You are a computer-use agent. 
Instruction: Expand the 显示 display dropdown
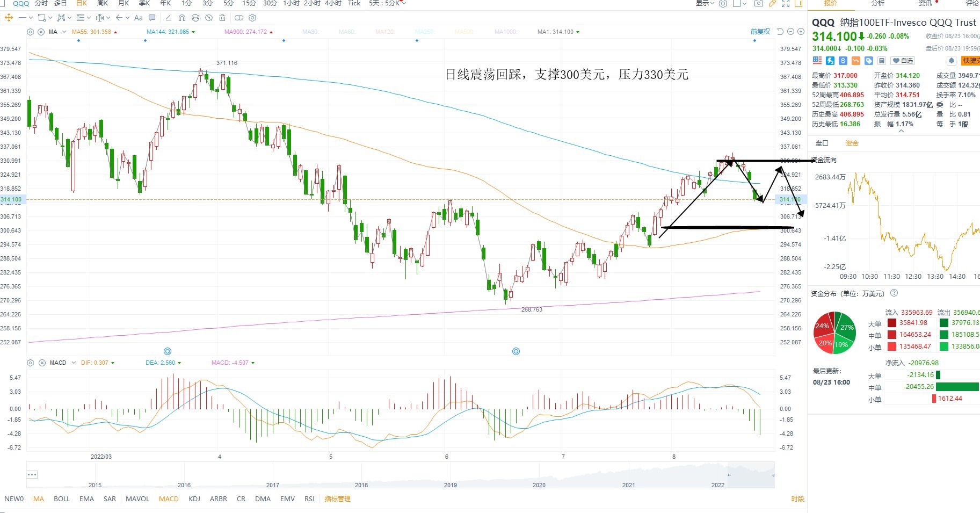(x=705, y=3)
